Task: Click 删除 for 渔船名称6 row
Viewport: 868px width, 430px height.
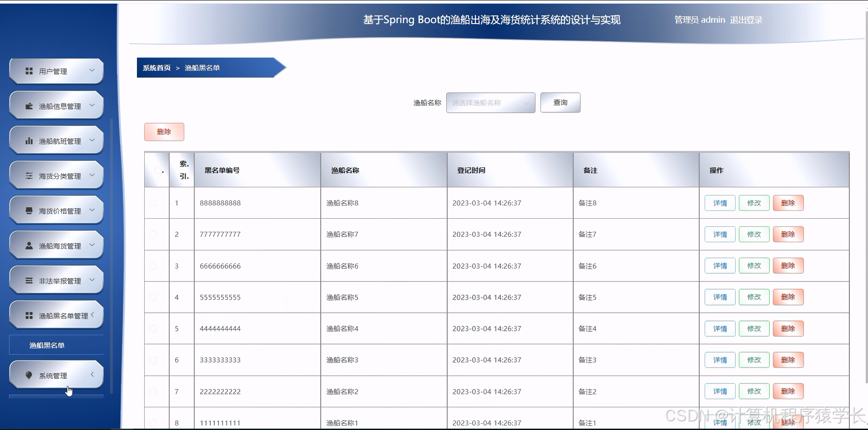Action: (788, 266)
